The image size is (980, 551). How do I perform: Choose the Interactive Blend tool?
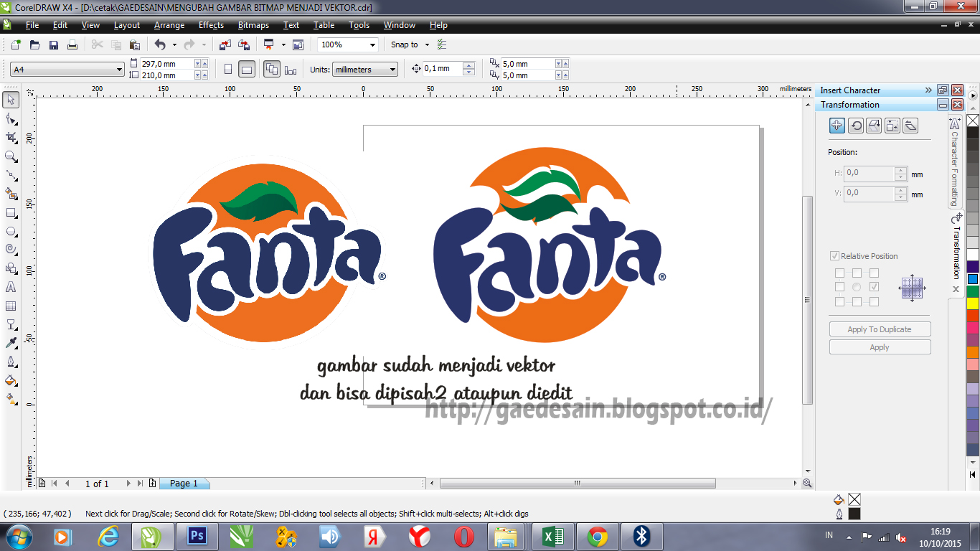(x=11, y=324)
